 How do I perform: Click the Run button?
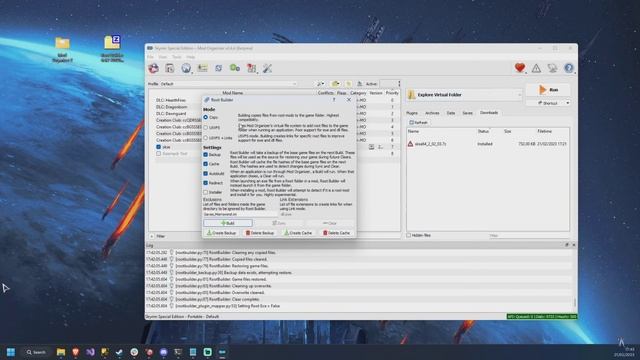(548, 90)
